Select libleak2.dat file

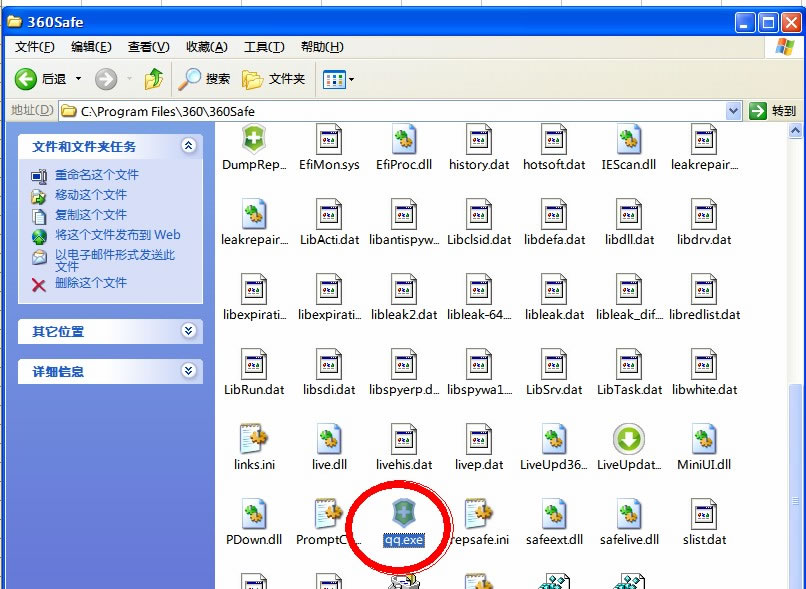coord(404,297)
